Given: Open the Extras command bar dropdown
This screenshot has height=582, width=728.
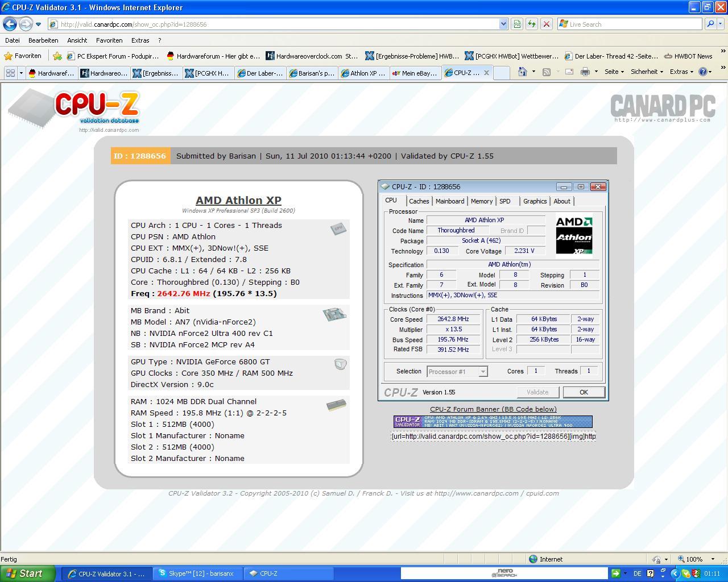Looking at the screenshot, I should (681, 72).
